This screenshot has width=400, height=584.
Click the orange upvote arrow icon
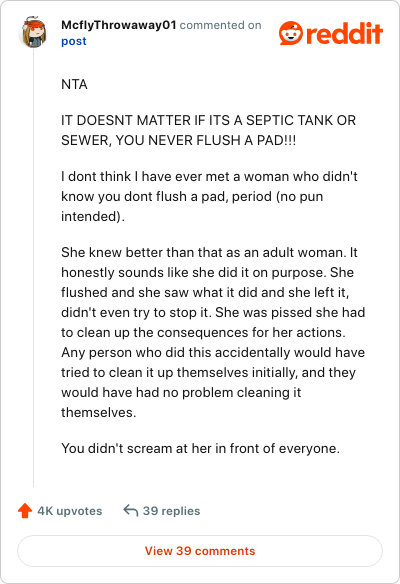(25, 511)
